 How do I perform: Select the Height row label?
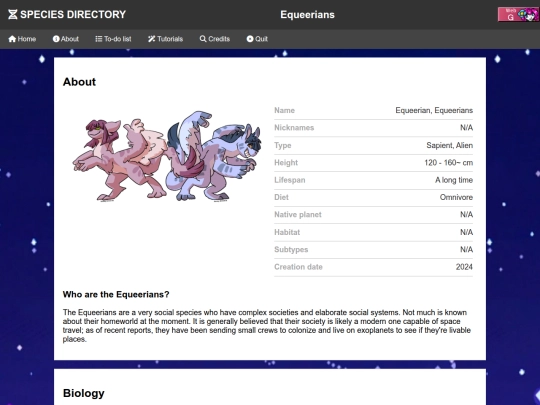click(x=286, y=163)
